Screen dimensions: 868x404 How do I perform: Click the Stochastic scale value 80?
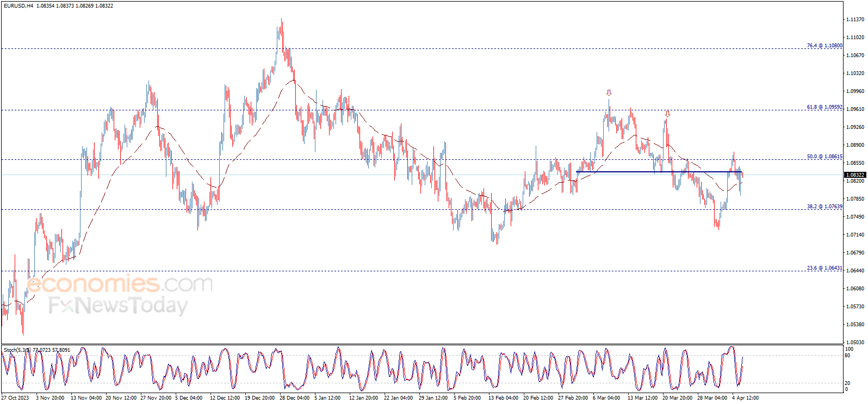[847, 356]
